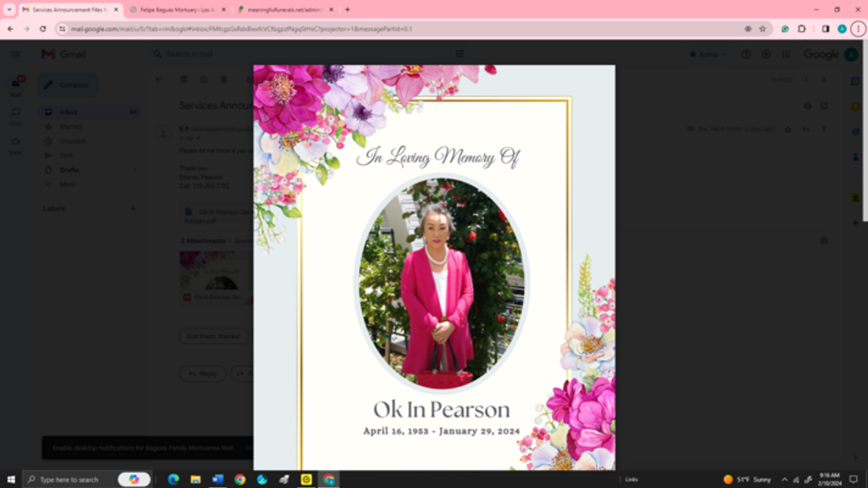Compose a new email

(x=68, y=85)
